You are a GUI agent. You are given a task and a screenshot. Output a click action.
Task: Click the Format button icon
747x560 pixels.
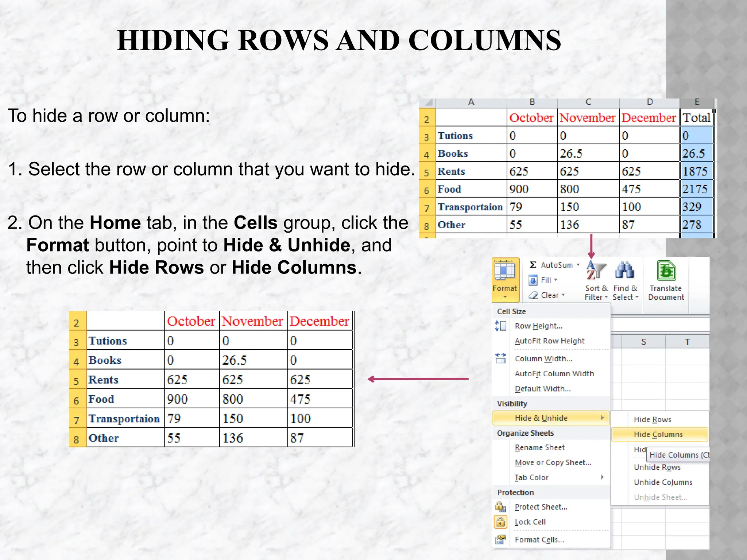[505, 271]
